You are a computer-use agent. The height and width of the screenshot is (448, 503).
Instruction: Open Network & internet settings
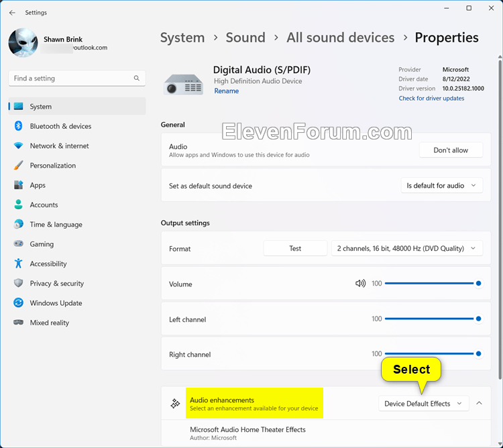(77, 146)
